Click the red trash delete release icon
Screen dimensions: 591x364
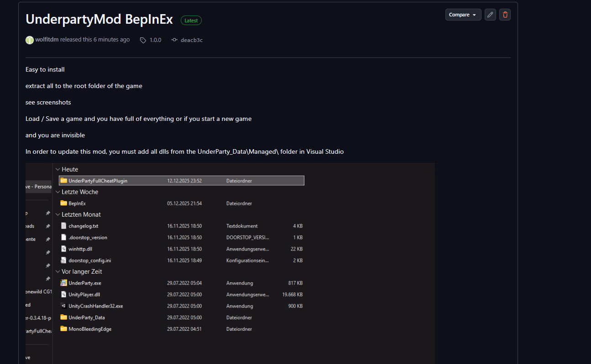[x=505, y=15]
